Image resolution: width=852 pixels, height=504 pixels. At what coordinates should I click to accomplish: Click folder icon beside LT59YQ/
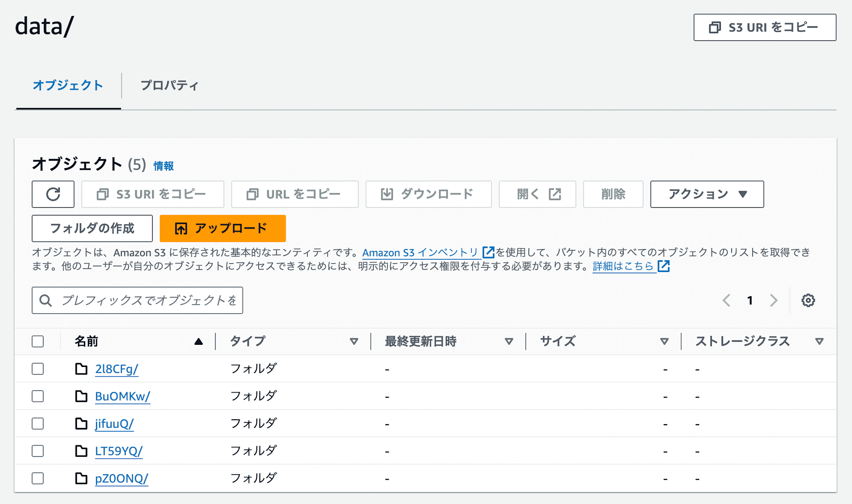click(81, 451)
